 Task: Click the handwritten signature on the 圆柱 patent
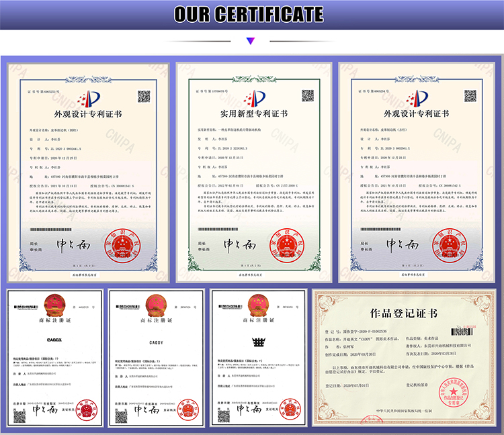click(x=73, y=246)
